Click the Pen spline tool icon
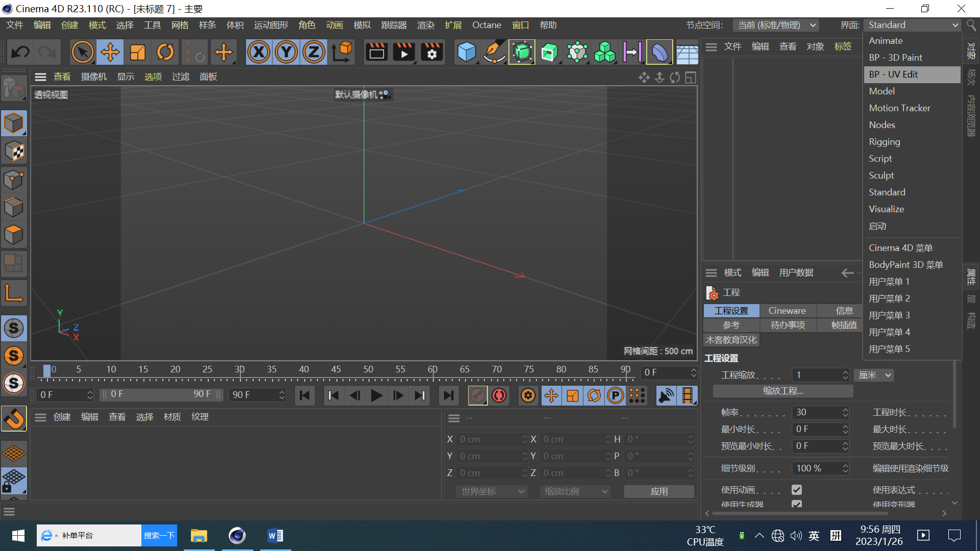Viewport: 980px width, 551px height. (494, 52)
